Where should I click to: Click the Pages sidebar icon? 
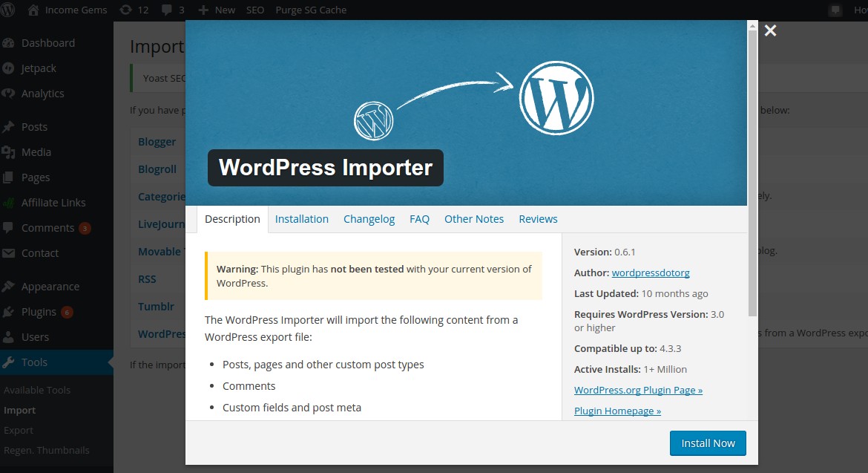pos(7,177)
